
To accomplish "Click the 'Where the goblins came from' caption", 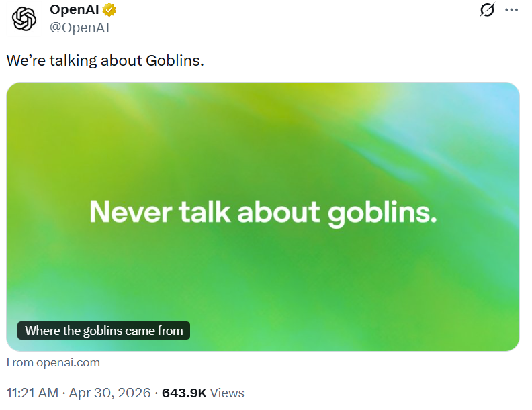I will pos(104,330).
